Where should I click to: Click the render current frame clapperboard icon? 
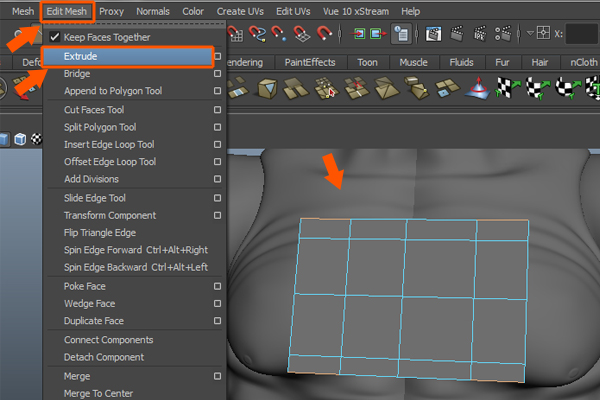point(458,32)
